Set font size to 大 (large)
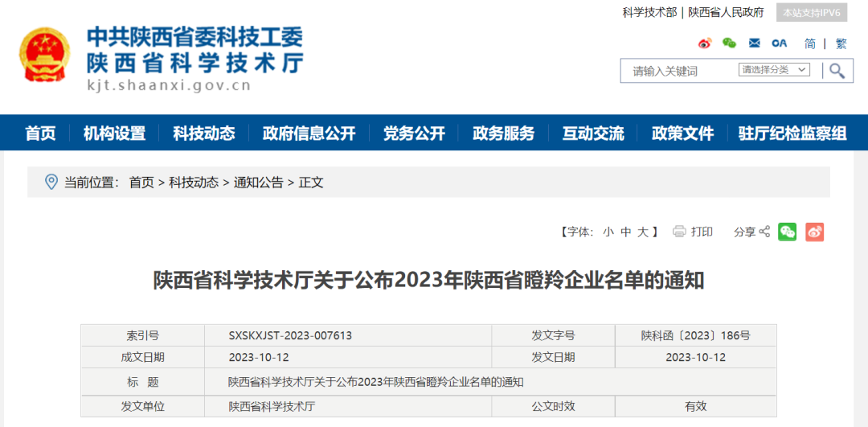 [x=643, y=232]
